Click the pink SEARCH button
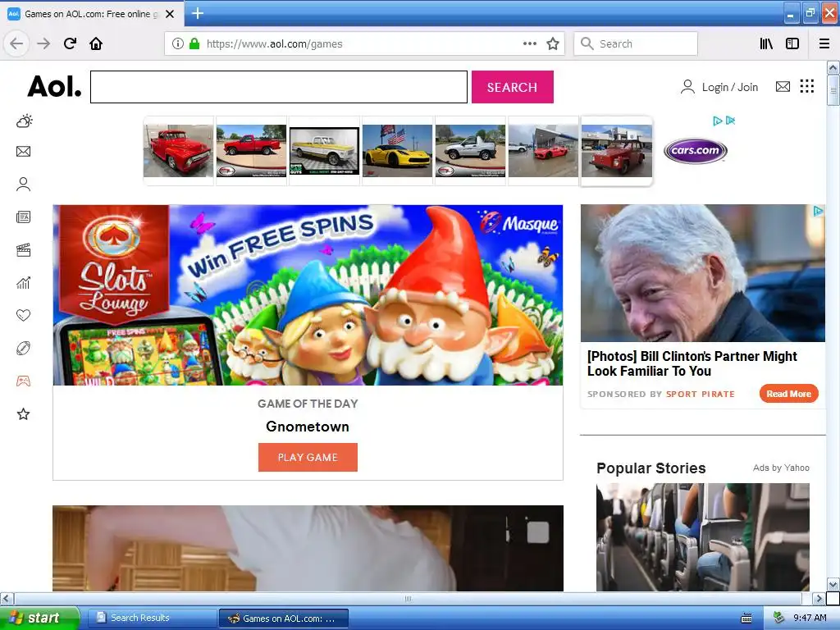 coord(512,87)
